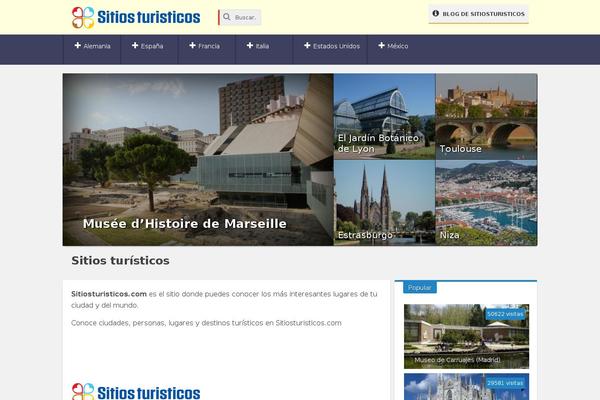The image size is (600, 400).
Task: Click the plus icon beside México
Action: click(x=382, y=46)
